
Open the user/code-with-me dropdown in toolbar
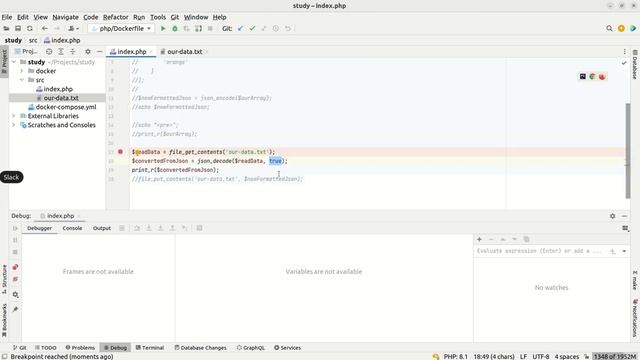(x=73, y=29)
